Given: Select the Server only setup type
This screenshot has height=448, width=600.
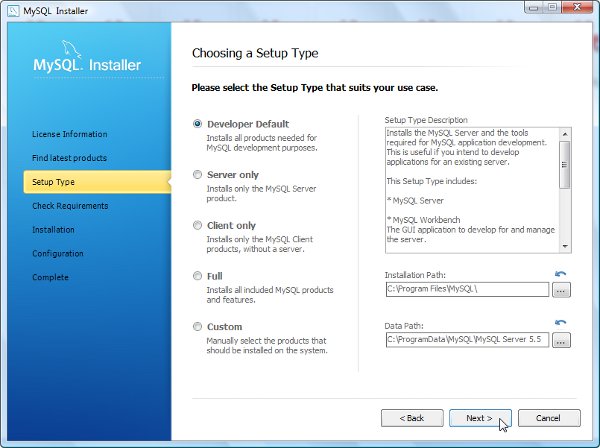Looking at the screenshot, I should point(197,174).
